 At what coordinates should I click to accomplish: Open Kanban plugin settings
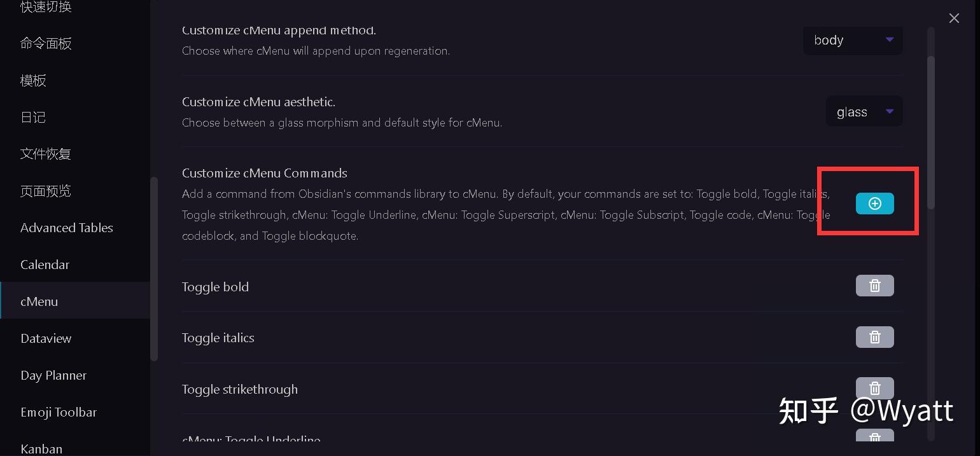(41, 448)
